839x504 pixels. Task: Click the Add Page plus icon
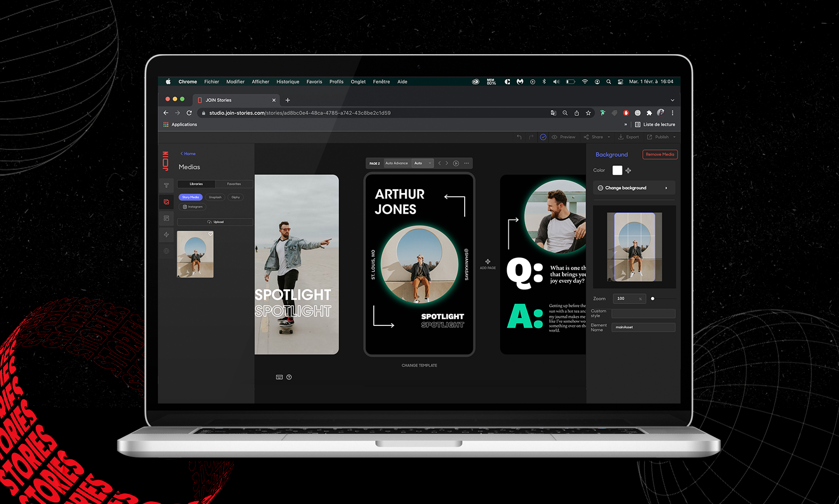point(488,262)
